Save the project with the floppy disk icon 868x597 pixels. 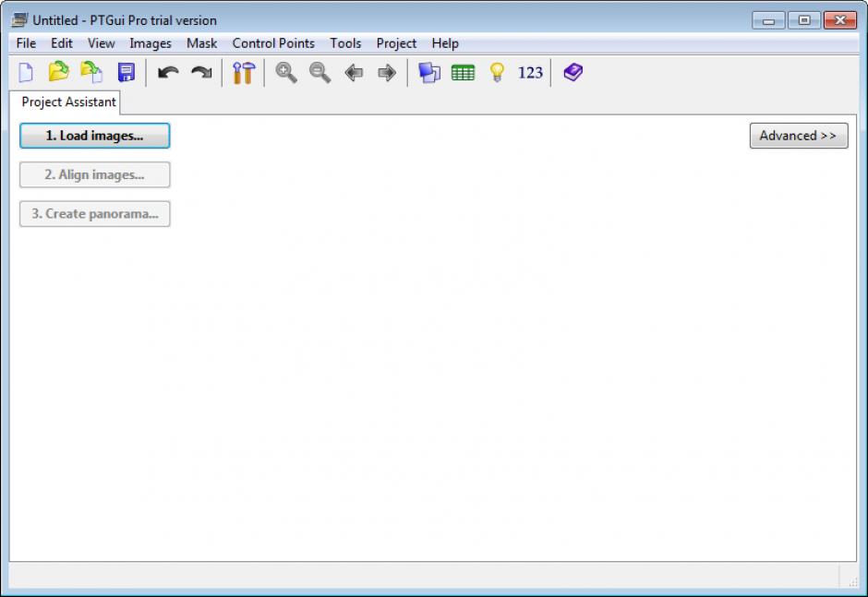pos(127,73)
